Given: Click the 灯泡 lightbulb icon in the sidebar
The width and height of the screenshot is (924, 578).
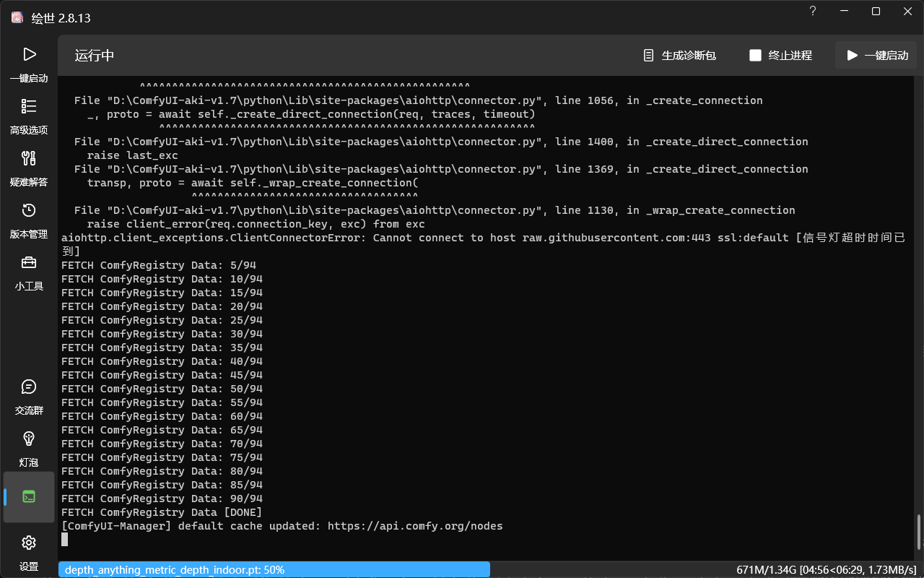Looking at the screenshot, I should (x=29, y=439).
